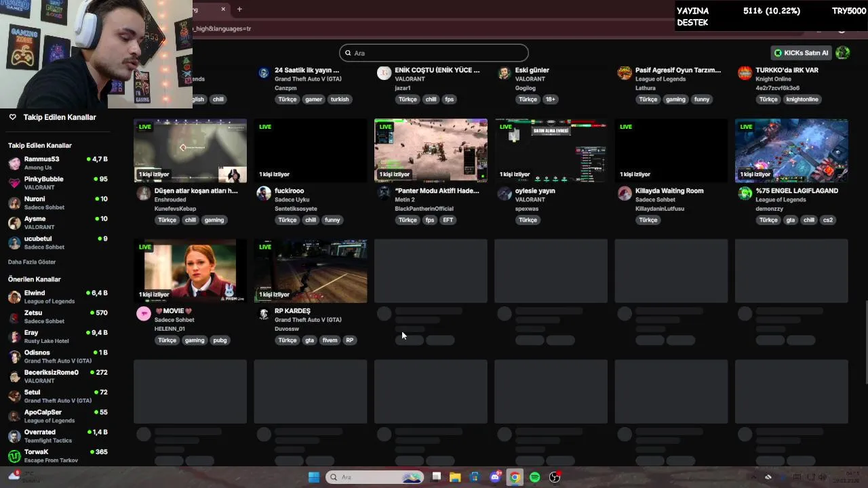
Task: Open Zetsu recommended channel
Action: 58,317
